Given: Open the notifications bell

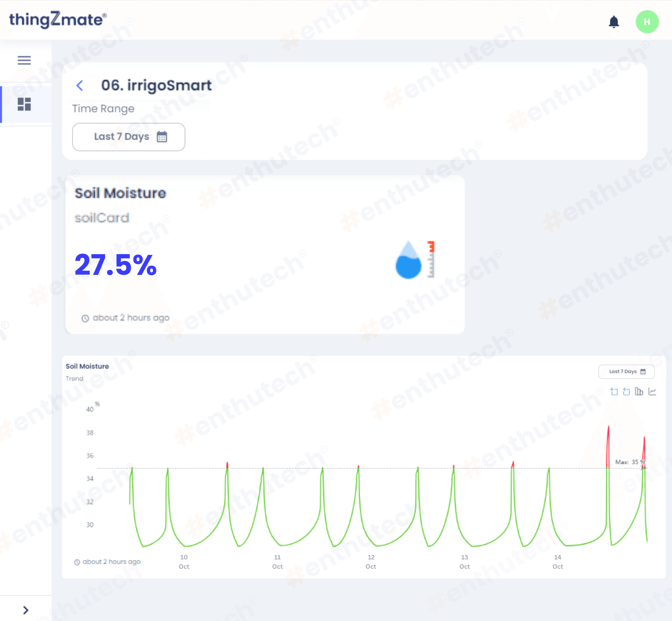Looking at the screenshot, I should [614, 22].
